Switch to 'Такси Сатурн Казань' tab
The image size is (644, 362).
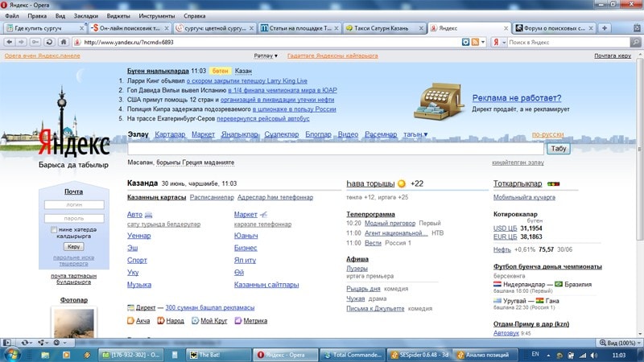(384, 28)
